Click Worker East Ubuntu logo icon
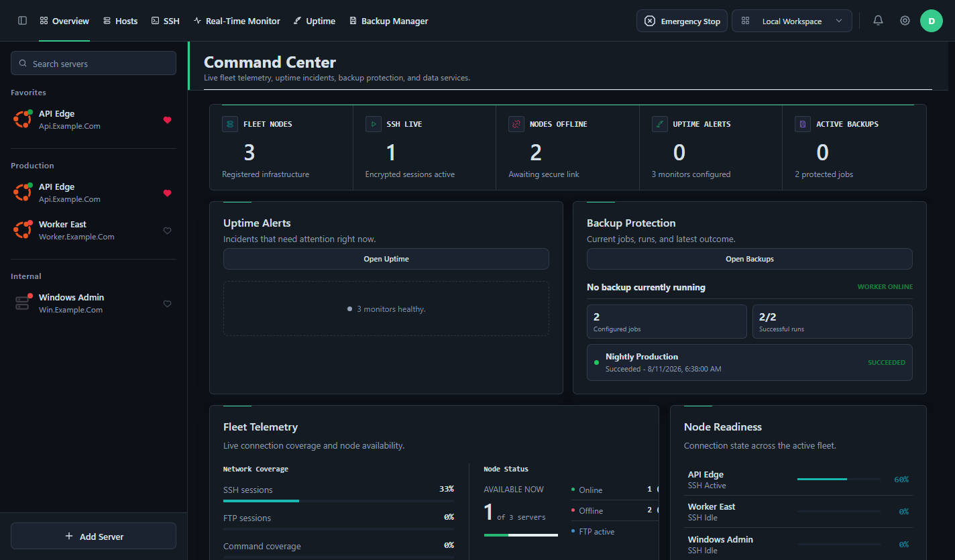Screen dimensions: 955x560 pos(23,230)
